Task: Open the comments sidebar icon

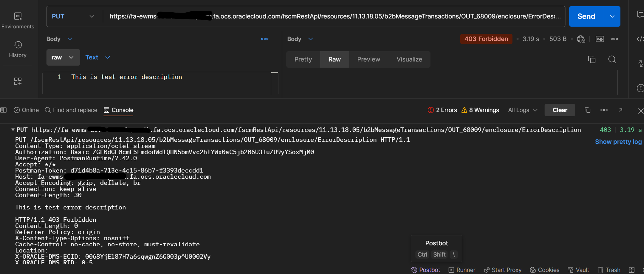Action: (x=641, y=14)
